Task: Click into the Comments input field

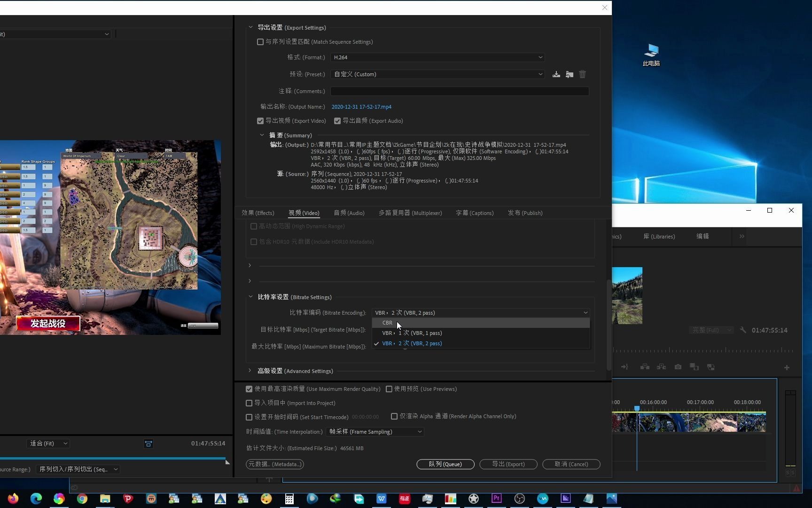Action: click(460, 91)
